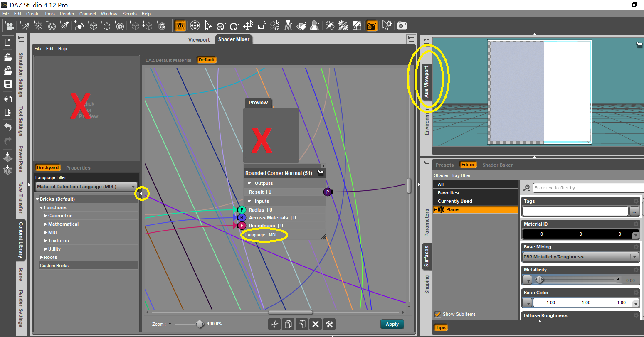Expand the Mathematical functions category

[x=46, y=224]
